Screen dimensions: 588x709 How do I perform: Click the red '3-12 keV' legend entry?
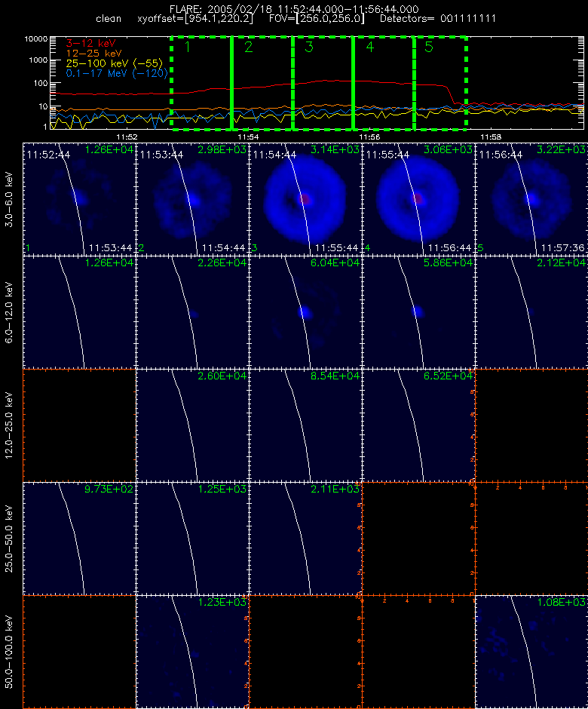(x=91, y=44)
